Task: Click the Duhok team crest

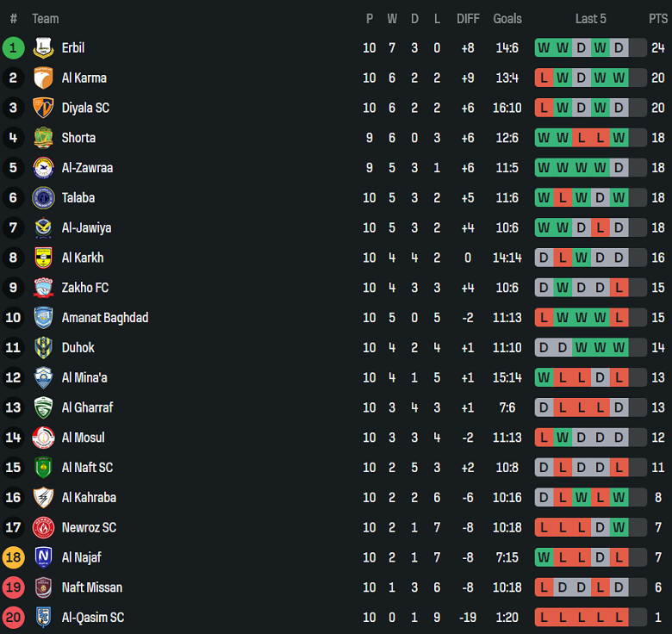Action: pyautogui.click(x=43, y=348)
